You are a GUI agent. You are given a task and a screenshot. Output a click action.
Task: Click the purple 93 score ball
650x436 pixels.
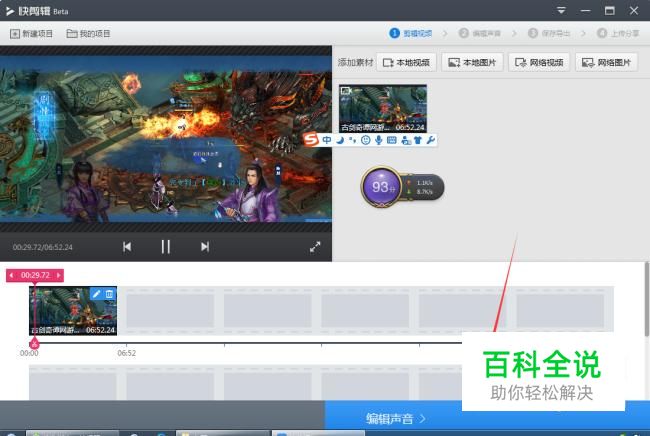pyautogui.click(x=381, y=187)
